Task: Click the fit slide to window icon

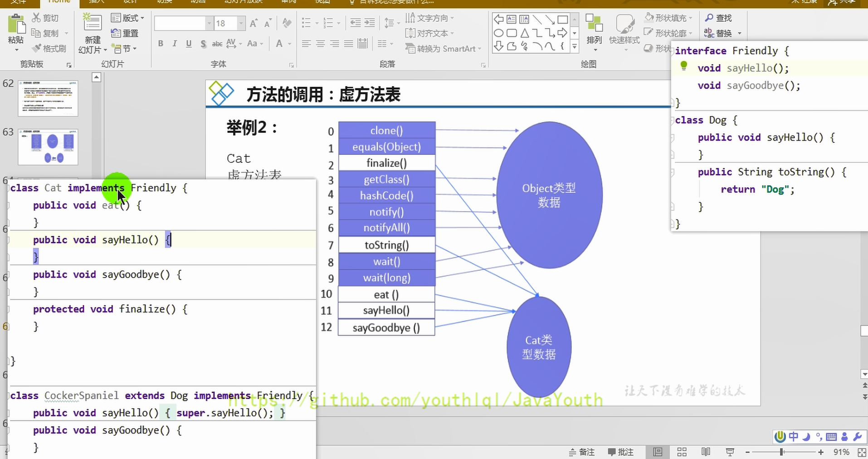Action: [862, 452]
